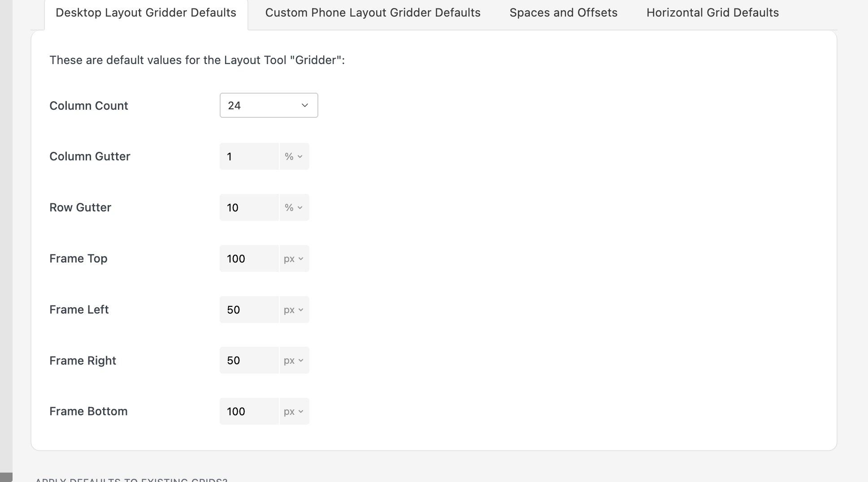Image resolution: width=868 pixels, height=482 pixels.
Task: Change the Row Gutter unit dropdown
Action: 294,207
